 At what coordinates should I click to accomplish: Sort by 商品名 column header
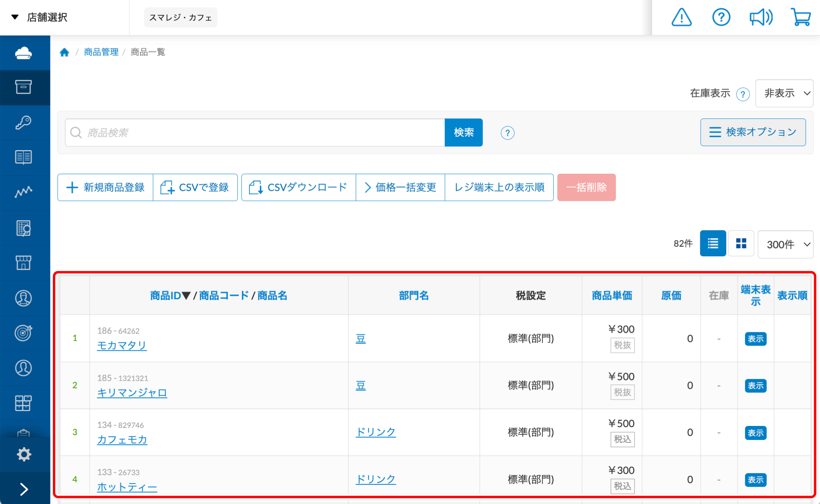point(272,296)
